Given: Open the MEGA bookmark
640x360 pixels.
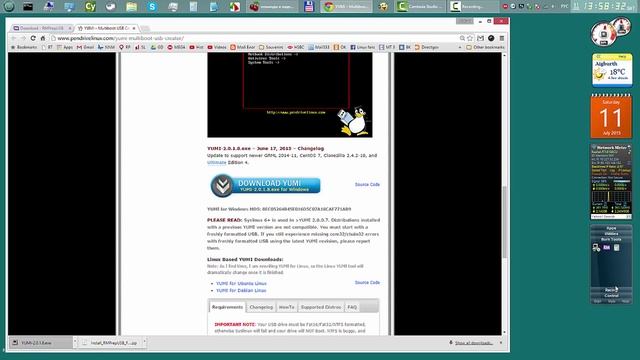Looking at the screenshot, I should coord(176,47).
